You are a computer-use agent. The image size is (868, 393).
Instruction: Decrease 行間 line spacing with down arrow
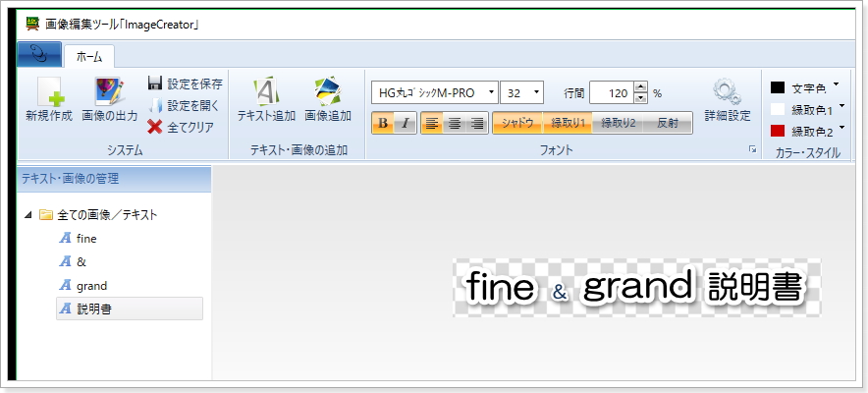click(x=640, y=98)
